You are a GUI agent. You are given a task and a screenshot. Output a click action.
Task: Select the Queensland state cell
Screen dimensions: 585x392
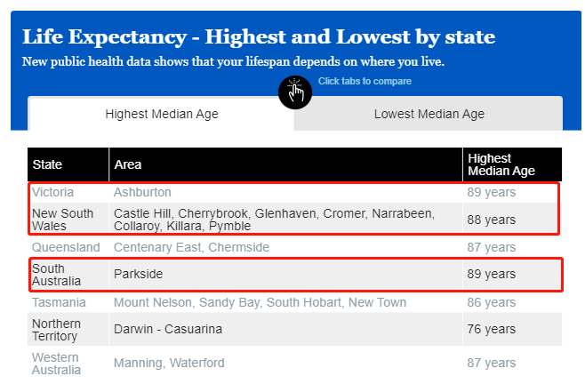[66, 247]
